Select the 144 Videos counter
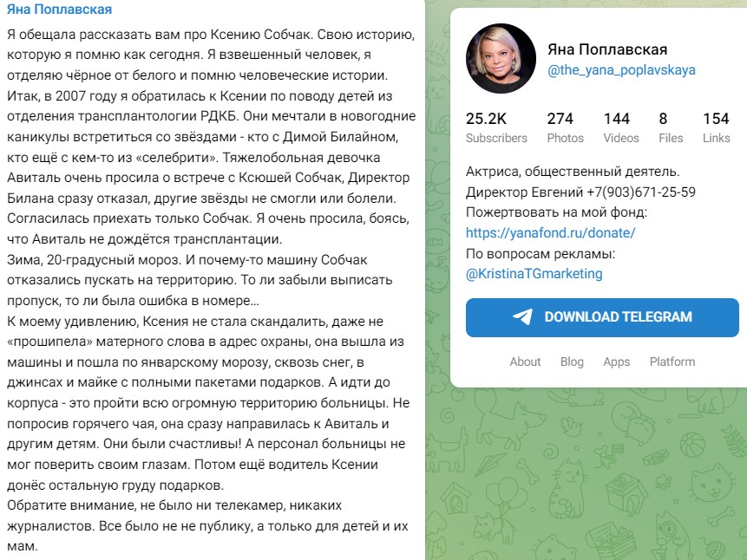The width and height of the screenshot is (747, 560). point(621,127)
